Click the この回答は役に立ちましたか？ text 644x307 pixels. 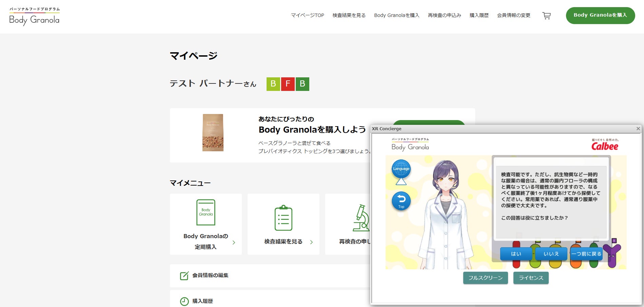[x=534, y=218]
